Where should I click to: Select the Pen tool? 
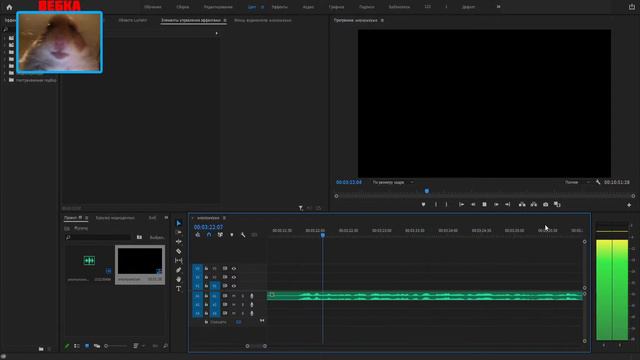[179, 270]
